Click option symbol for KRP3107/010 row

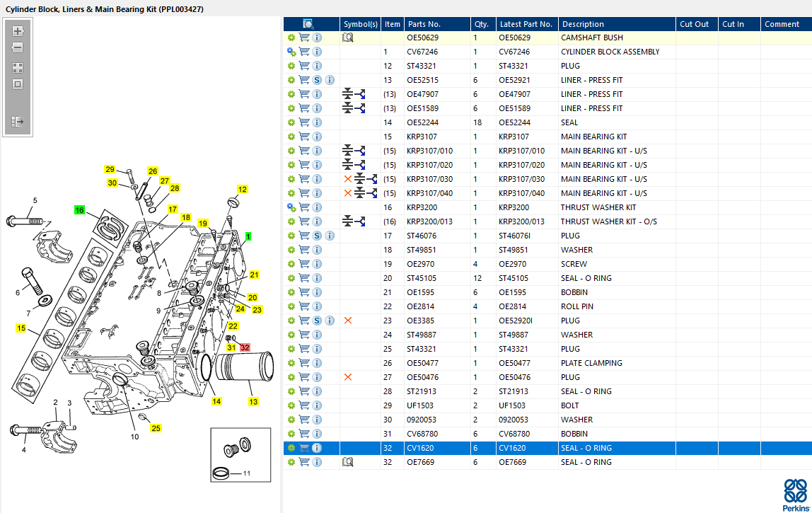click(x=354, y=151)
